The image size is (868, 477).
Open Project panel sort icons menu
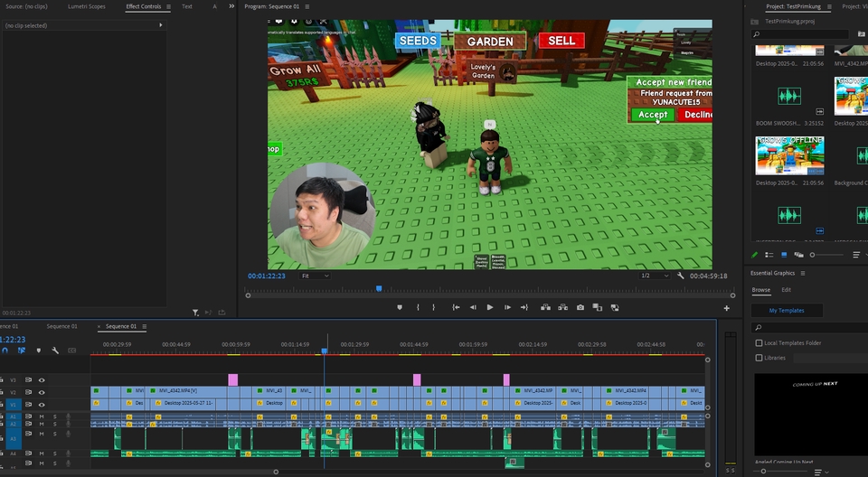tap(856, 255)
